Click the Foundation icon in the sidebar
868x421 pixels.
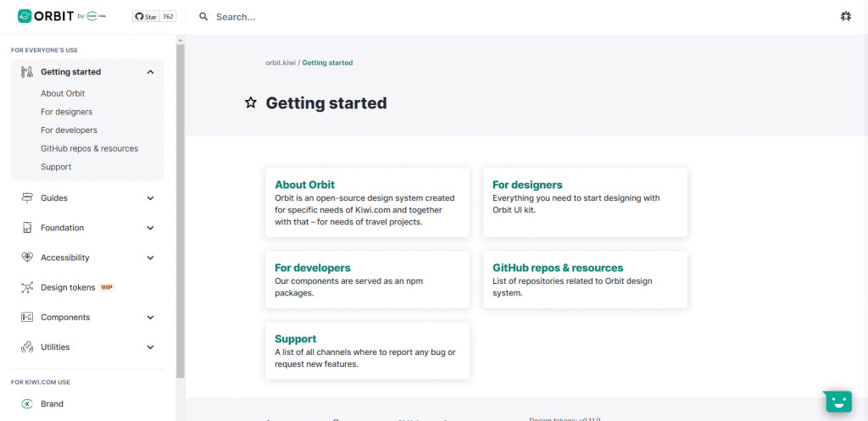pyautogui.click(x=27, y=228)
